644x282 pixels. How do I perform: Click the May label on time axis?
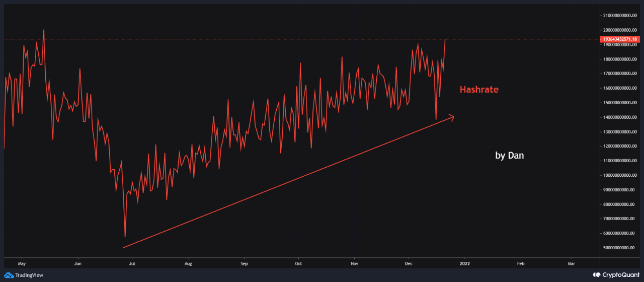pos(22,263)
